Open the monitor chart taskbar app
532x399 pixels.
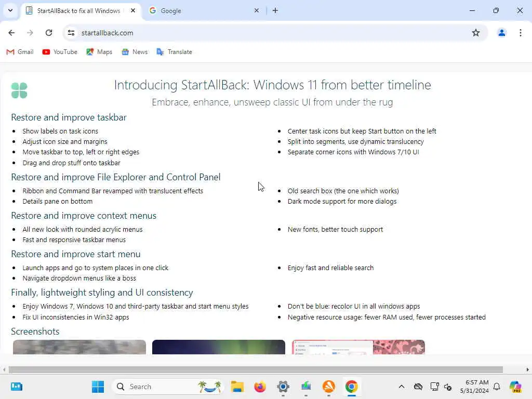(x=306, y=387)
